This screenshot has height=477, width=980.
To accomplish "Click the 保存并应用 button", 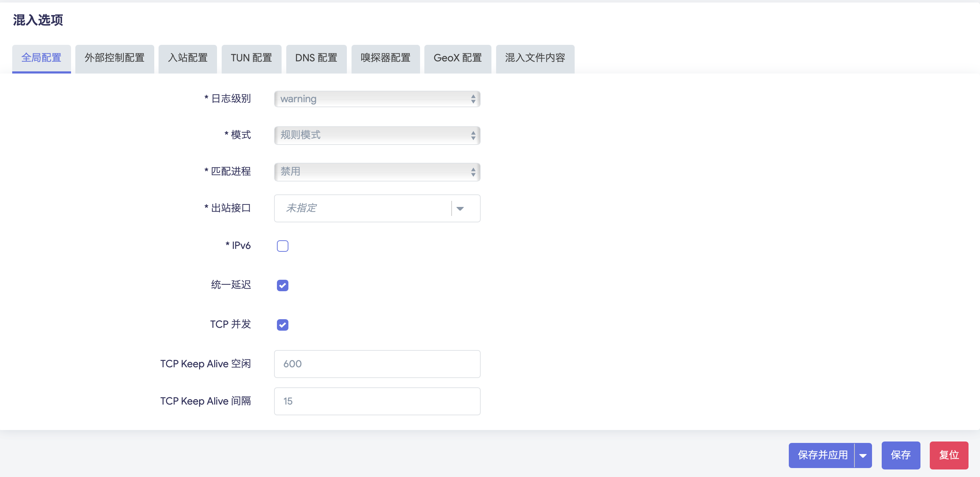I will tap(822, 455).
